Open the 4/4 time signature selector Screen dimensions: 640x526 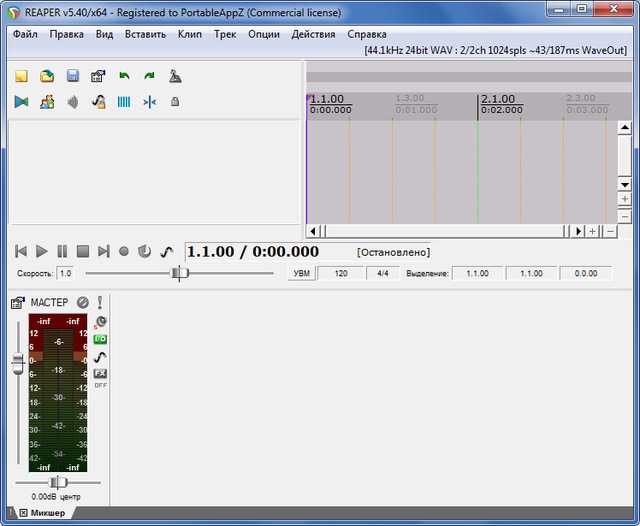pyautogui.click(x=381, y=273)
